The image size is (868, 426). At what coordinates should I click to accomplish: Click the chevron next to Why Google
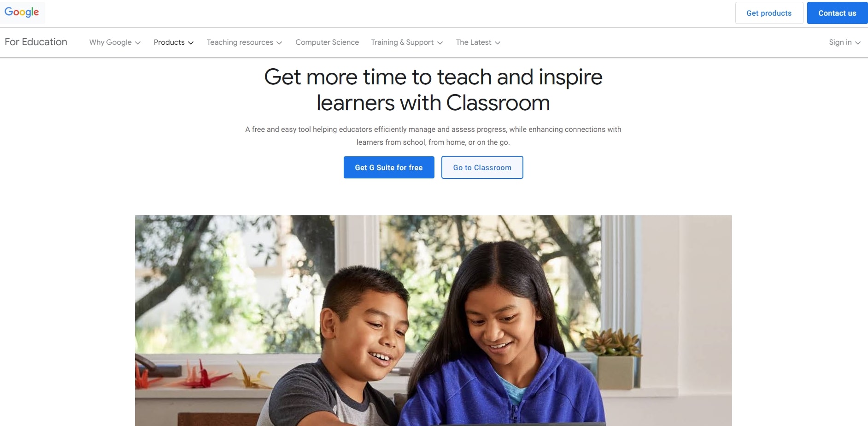coord(138,43)
